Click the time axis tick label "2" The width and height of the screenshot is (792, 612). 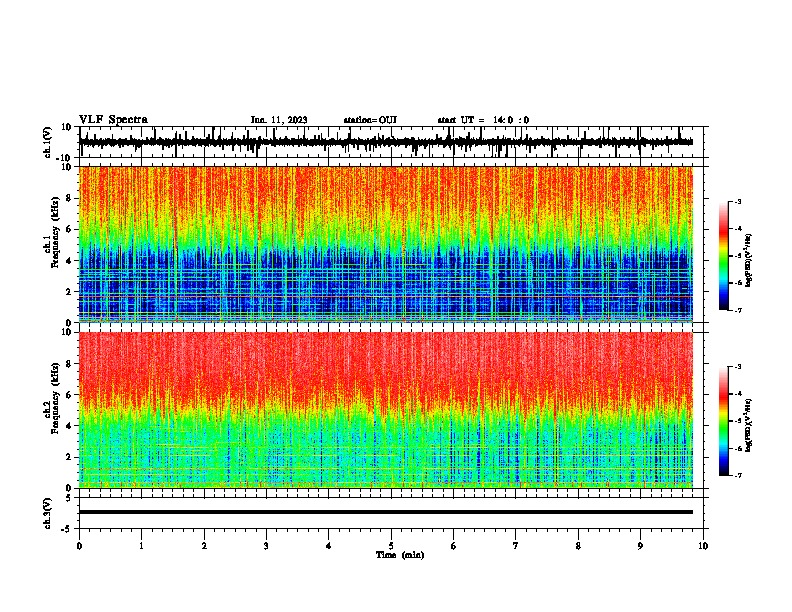(x=204, y=546)
